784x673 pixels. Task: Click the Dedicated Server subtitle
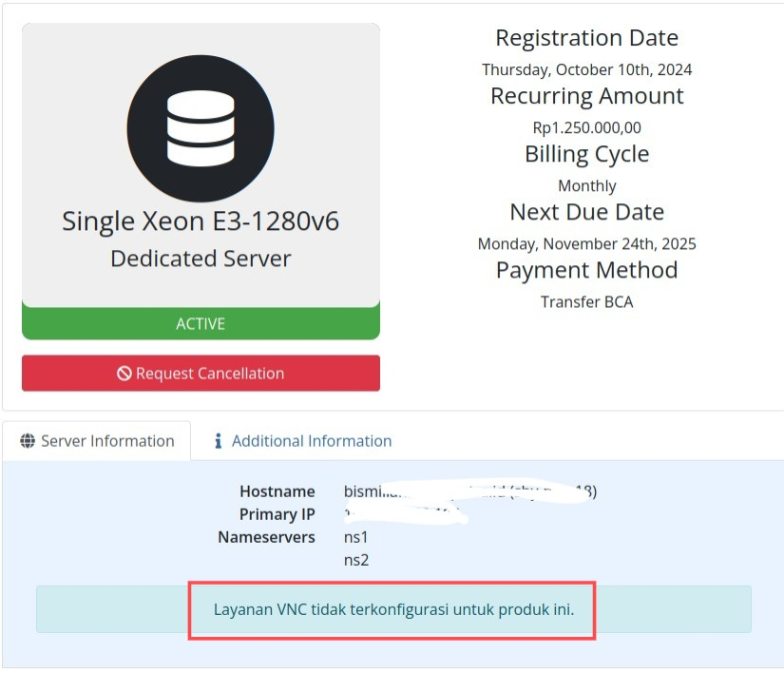coord(201,259)
